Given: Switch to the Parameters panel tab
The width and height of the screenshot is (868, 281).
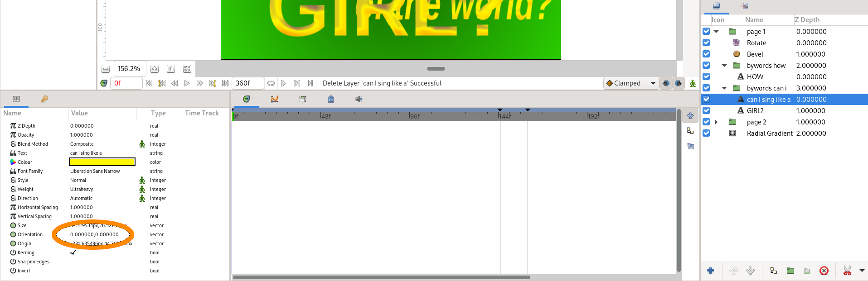Looking at the screenshot, I should click(16, 99).
